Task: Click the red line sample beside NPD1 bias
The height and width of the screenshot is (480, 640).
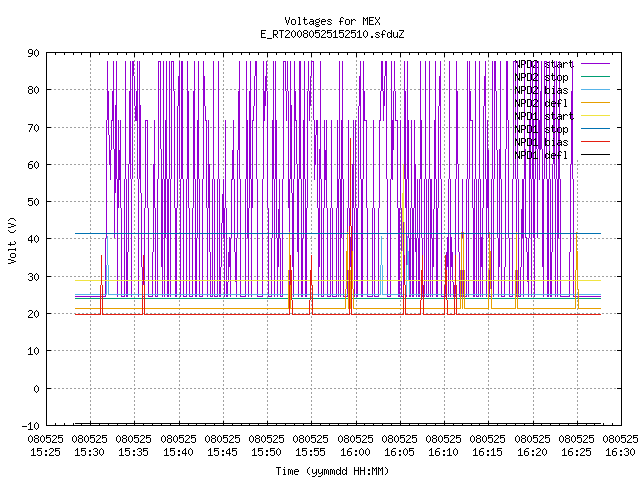Action: (595, 142)
